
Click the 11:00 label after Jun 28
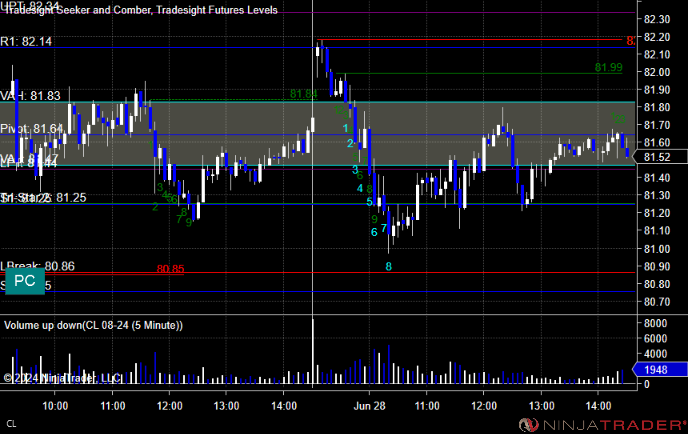pyautogui.click(x=427, y=406)
